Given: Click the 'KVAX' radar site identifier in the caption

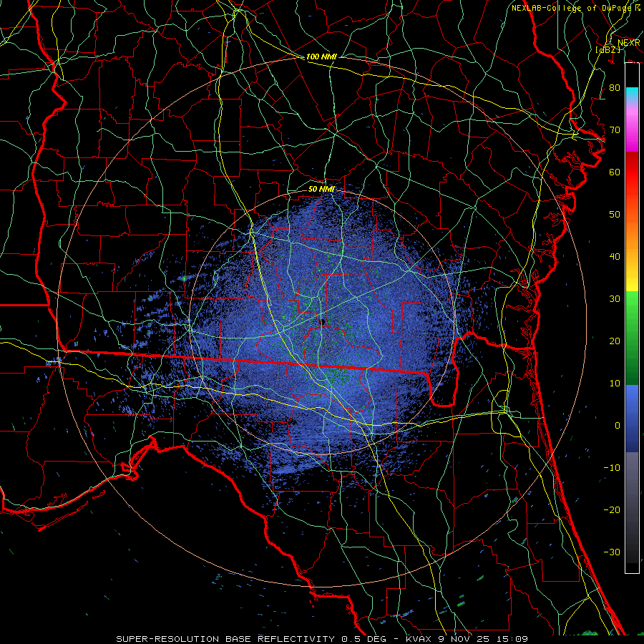Looking at the screenshot, I should click(x=418, y=639).
